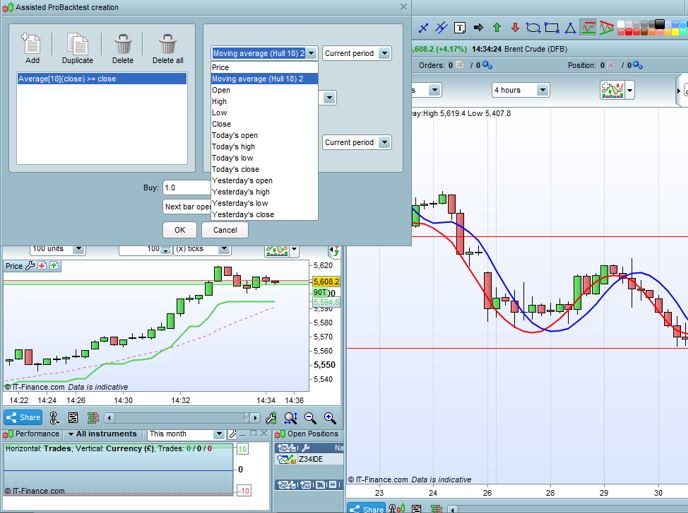688x513 pixels.
Task: Expand the All instruments filter
Action: click(x=102, y=434)
